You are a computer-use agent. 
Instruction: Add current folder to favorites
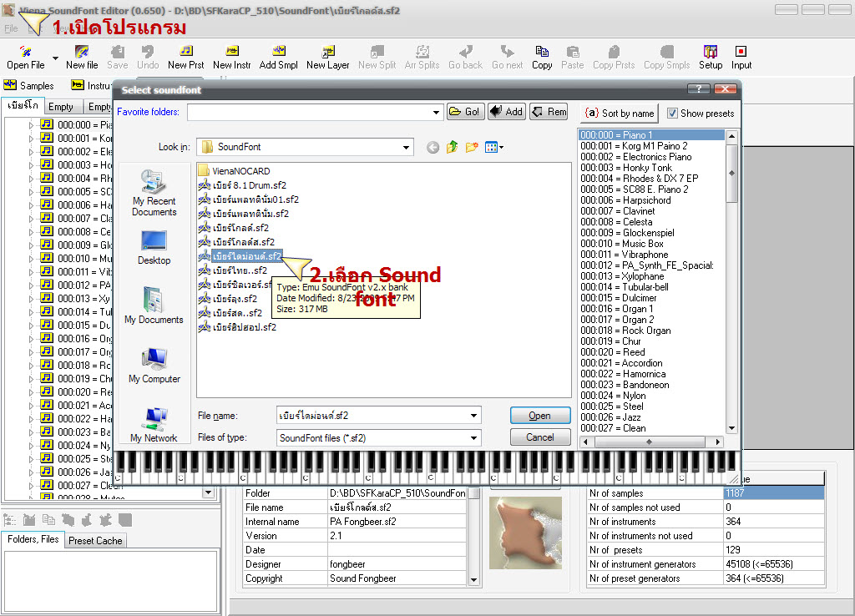507,112
